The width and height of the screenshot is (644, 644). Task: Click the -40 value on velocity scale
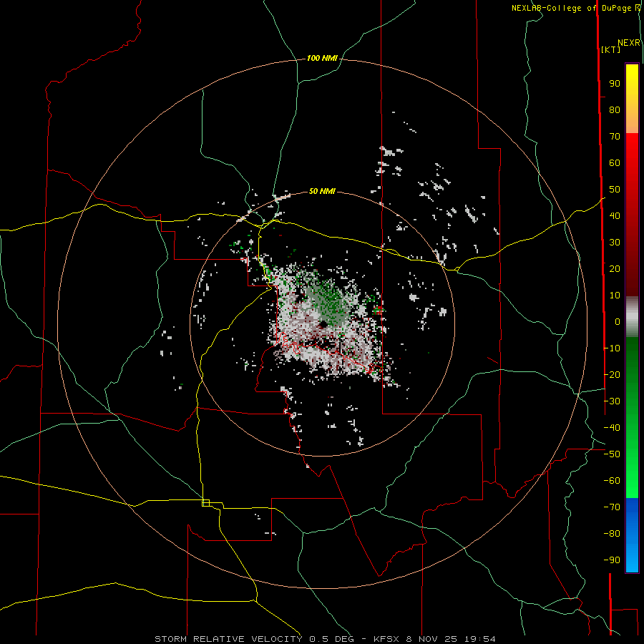(612, 428)
